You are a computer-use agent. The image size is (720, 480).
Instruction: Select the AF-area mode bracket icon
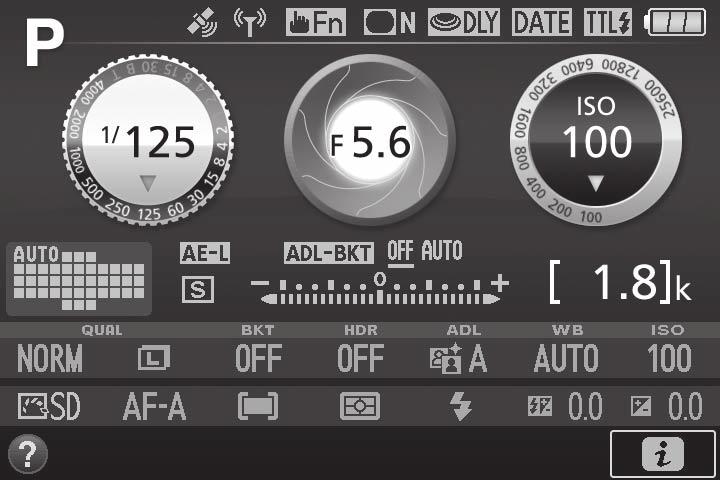pyautogui.click(x=258, y=407)
